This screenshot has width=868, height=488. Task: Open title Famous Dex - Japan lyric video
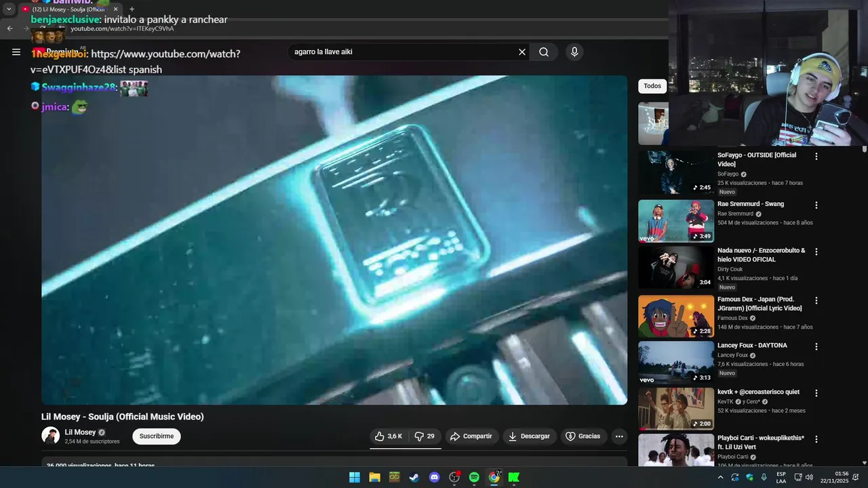[x=759, y=304]
